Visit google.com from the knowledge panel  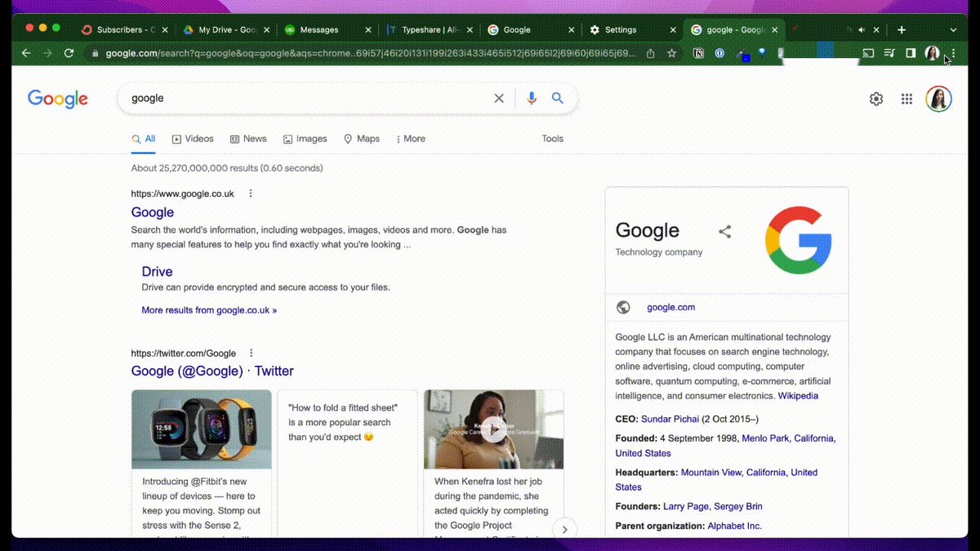pos(671,307)
